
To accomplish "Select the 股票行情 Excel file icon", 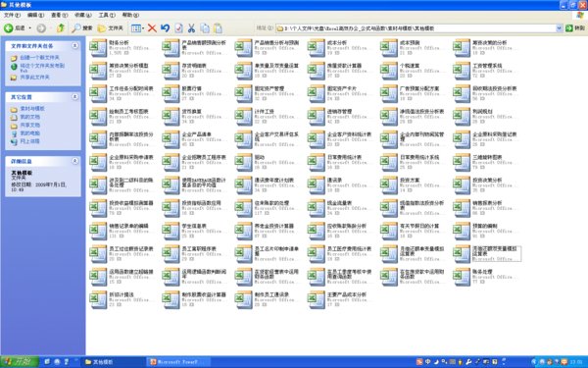I will pos(171,93).
